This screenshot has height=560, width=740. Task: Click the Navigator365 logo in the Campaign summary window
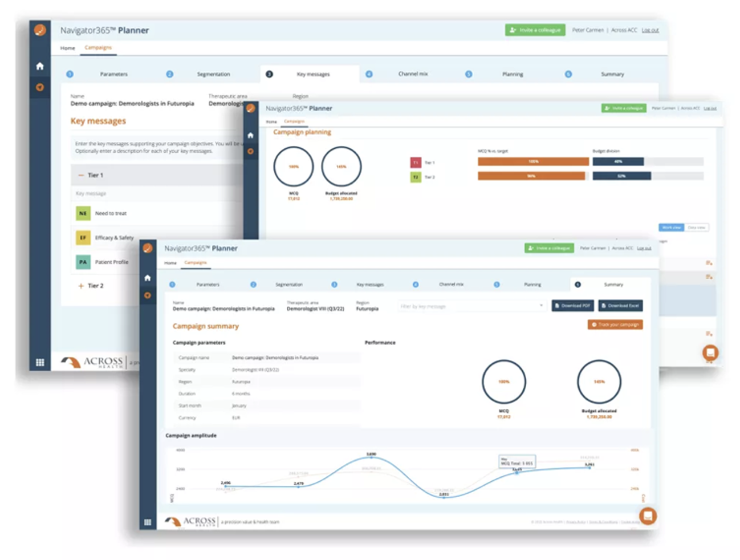[x=148, y=248]
